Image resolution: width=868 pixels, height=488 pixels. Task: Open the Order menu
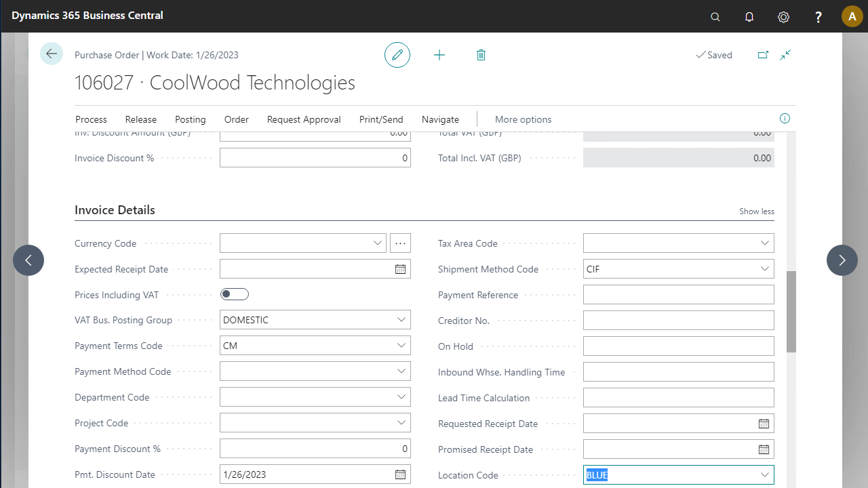237,119
